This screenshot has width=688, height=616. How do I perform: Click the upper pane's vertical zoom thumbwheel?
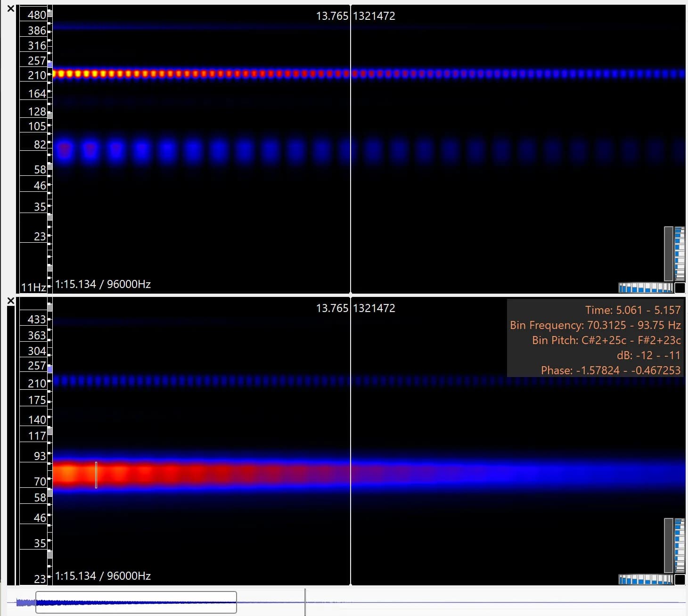pyautogui.click(x=680, y=254)
